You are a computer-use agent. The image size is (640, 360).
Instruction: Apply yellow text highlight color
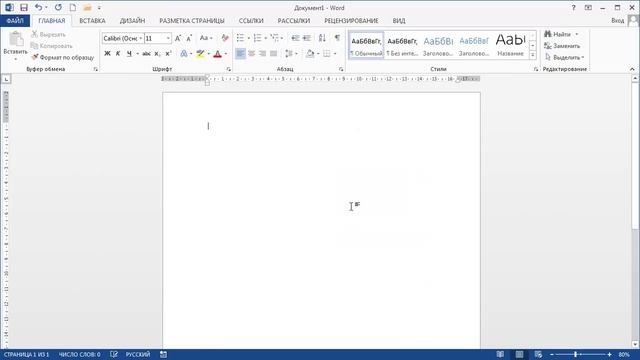click(200, 53)
